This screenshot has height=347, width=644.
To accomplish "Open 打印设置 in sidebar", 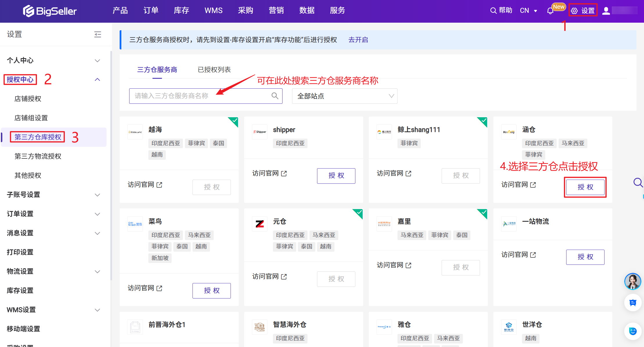I will click(x=20, y=252).
